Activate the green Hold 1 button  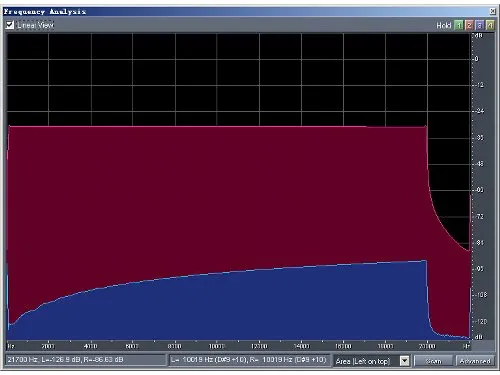[x=459, y=25]
